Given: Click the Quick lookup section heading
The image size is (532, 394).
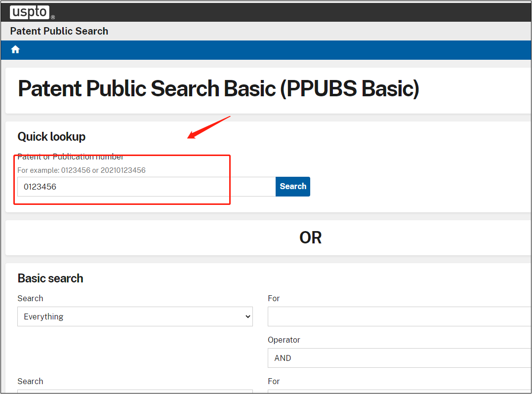Looking at the screenshot, I should [x=51, y=137].
